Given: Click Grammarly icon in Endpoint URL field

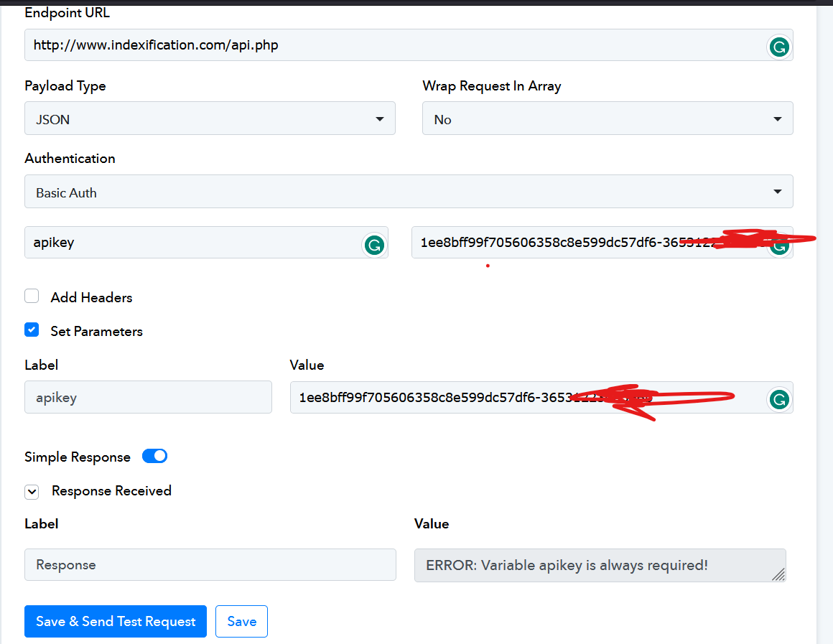Looking at the screenshot, I should [779, 47].
